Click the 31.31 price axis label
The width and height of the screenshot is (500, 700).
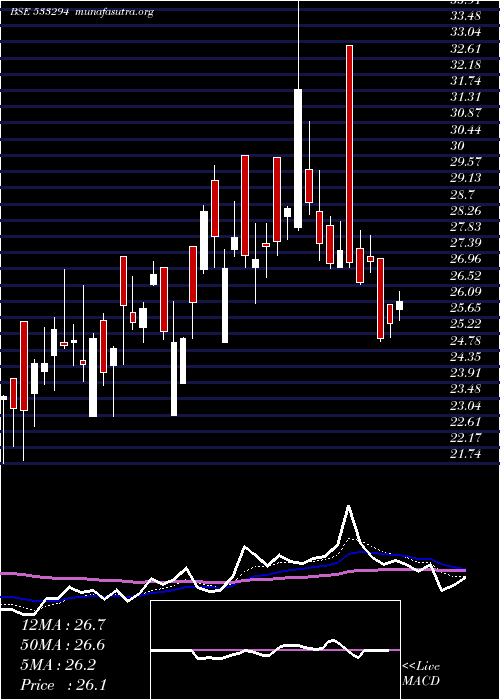click(x=466, y=97)
